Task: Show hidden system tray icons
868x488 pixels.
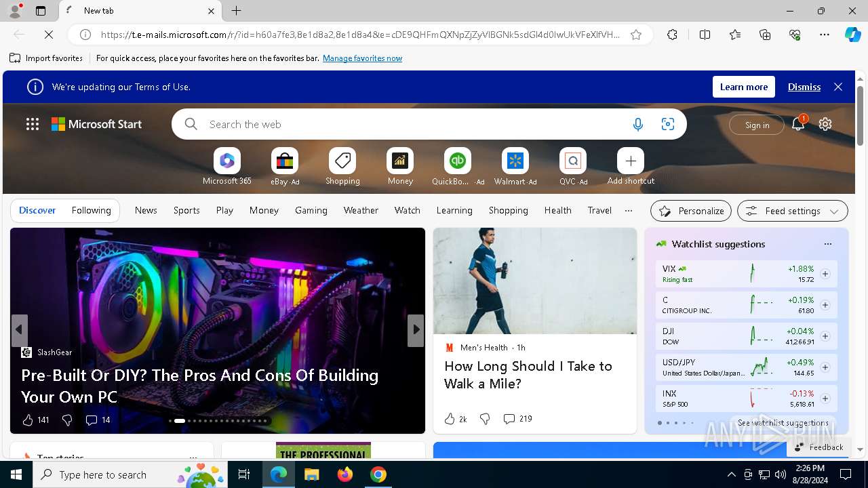Action: (731, 474)
